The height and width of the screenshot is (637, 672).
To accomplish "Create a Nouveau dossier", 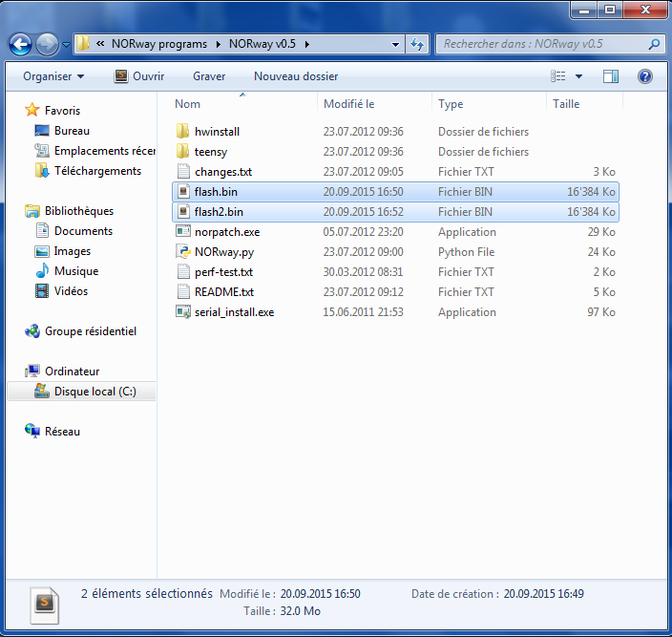I will coord(296,76).
